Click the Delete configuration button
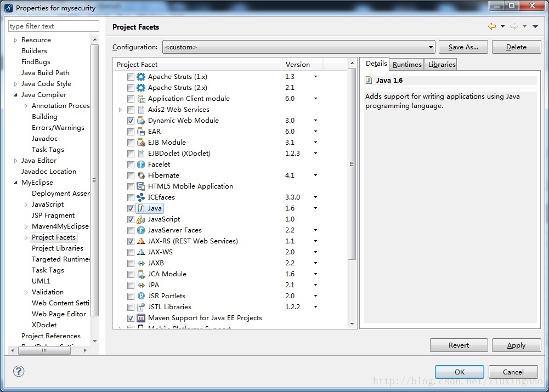 (x=517, y=47)
